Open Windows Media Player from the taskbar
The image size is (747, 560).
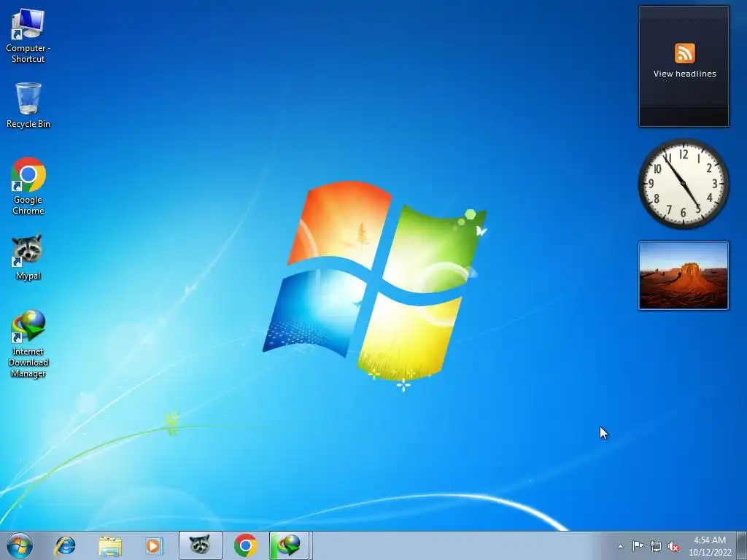[154, 545]
